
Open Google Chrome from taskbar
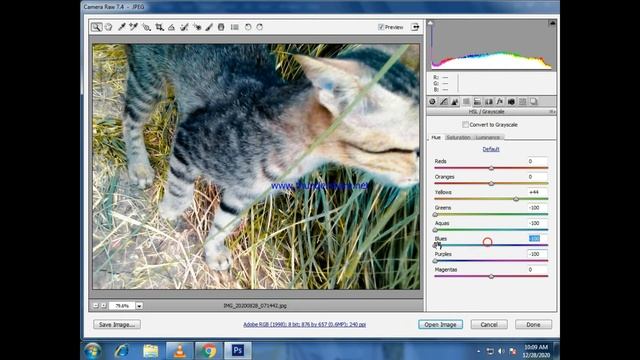click(209, 351)
